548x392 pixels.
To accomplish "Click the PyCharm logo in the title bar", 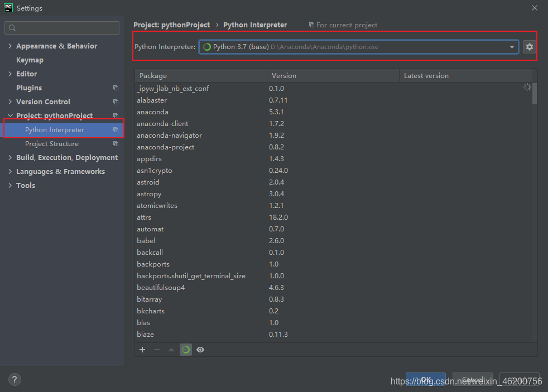I will (x=8, y=8).
